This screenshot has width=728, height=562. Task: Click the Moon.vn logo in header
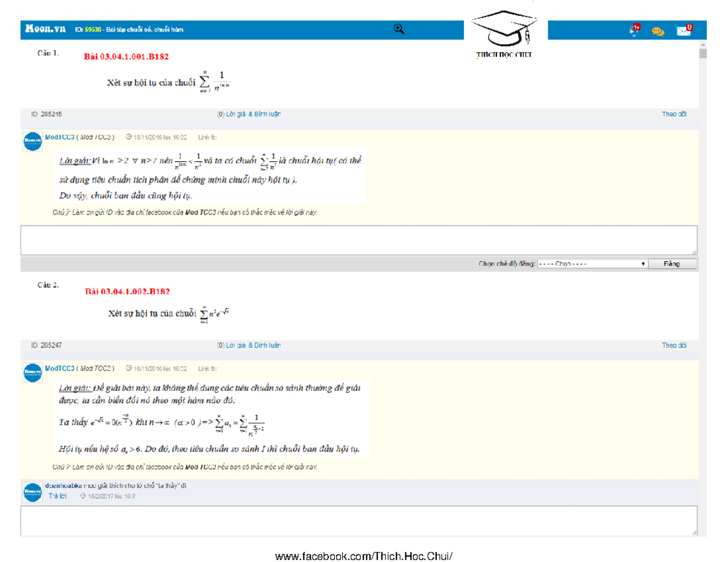[46, 29]
